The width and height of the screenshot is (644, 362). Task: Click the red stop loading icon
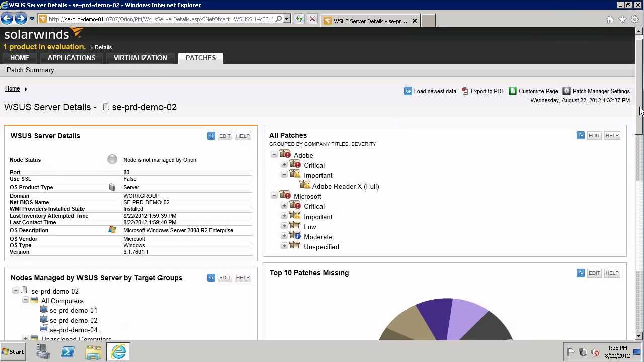pos(312,19)
